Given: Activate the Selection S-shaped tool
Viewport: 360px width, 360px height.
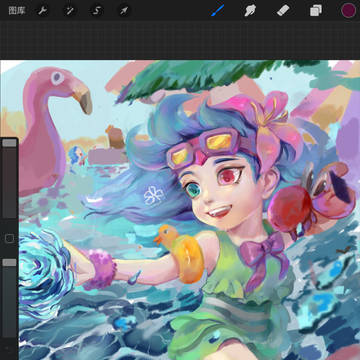Looking at the screenshot, I should [x=96, y=11].
